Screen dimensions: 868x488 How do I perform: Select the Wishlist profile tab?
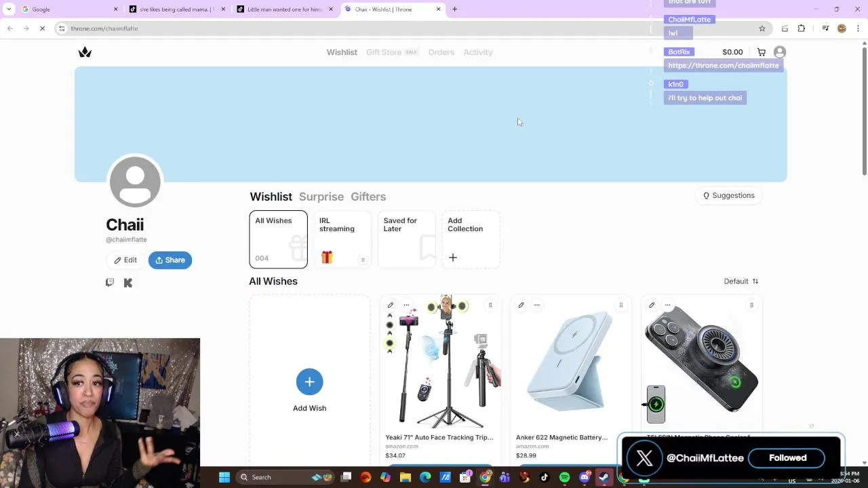tap(271, 197)
